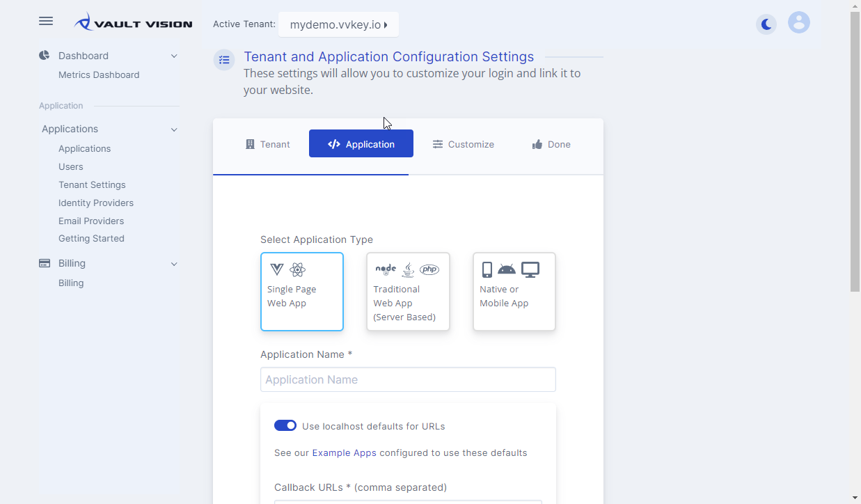Focus the Application Name input field
The height and width of the screenshot is (504, 861).
(408, 379)
